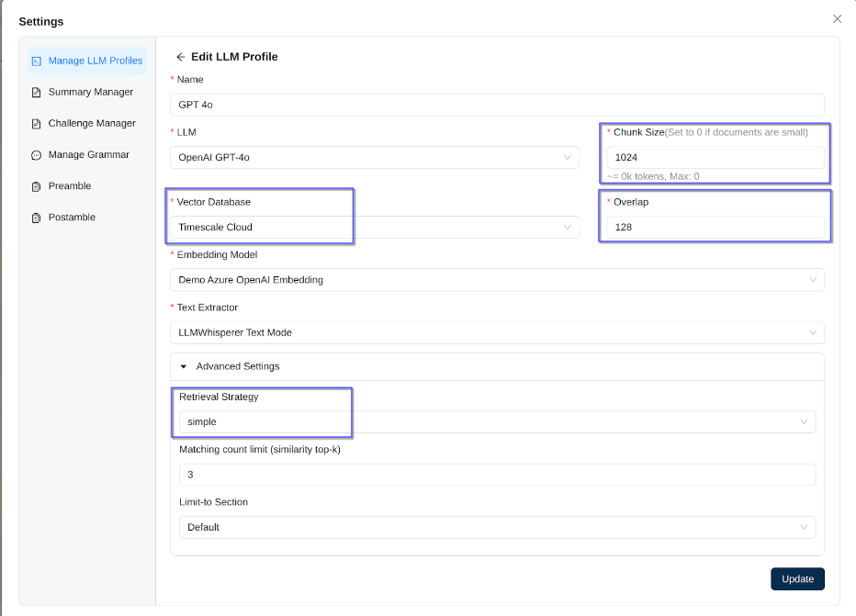Open the Limit-to Section dropdown
This screenshot has height=616, width=856.
496,527
